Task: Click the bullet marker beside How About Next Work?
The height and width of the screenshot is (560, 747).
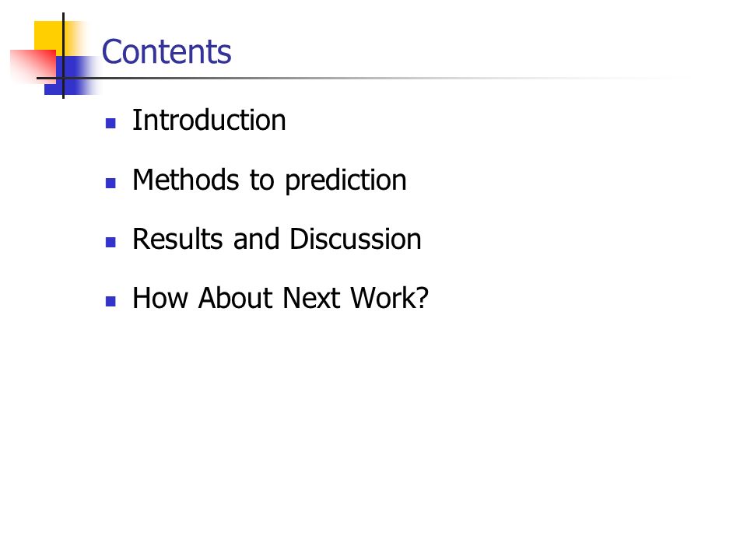Action: (110, 301)
